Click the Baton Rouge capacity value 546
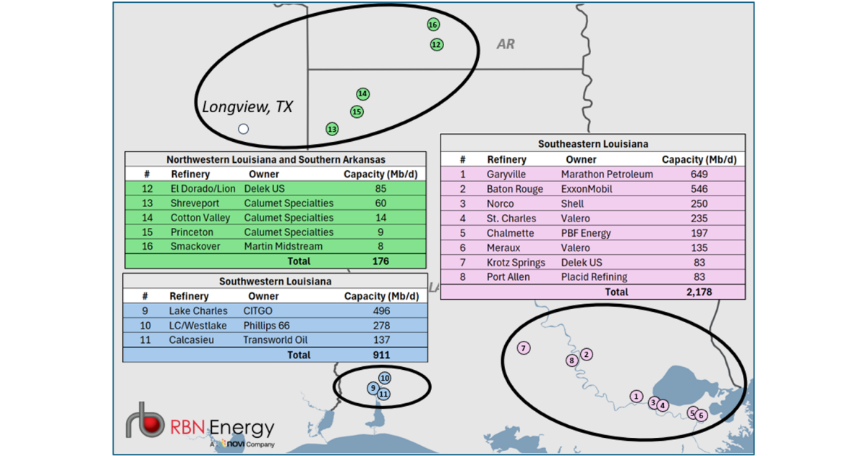This screenshot has height=456, width=868. click(699, 189)
